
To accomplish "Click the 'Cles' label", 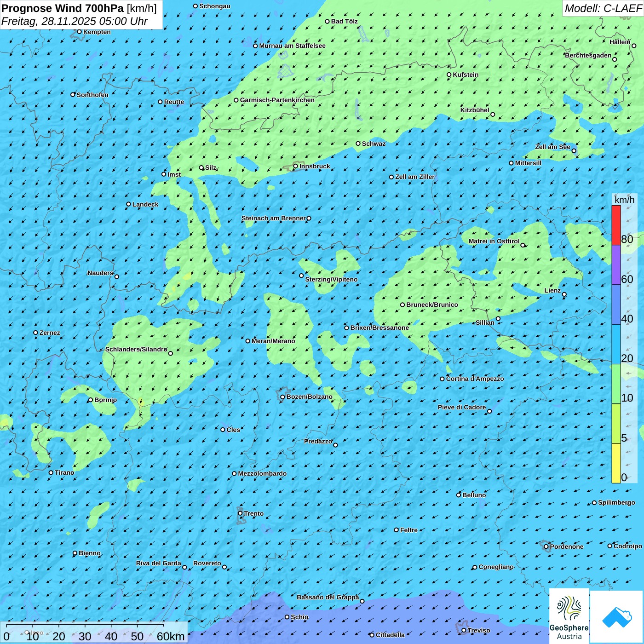I will click(x=233, y=430).
